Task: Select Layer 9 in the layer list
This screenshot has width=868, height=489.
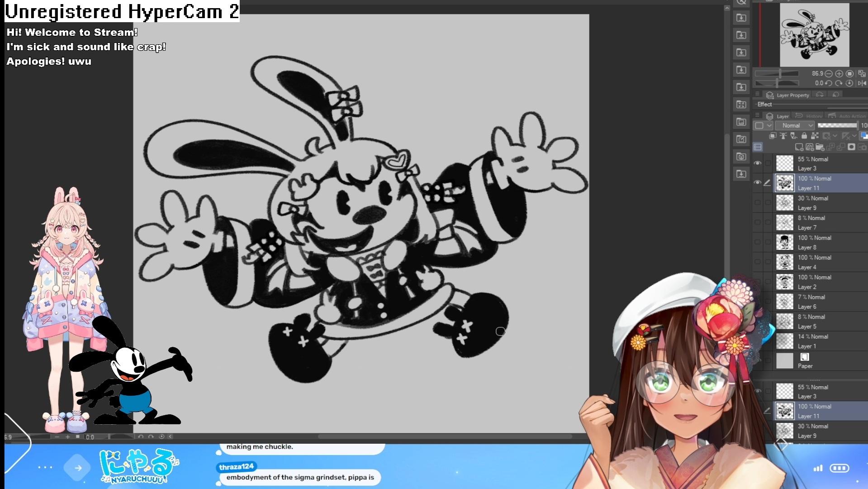Action: 821,203
